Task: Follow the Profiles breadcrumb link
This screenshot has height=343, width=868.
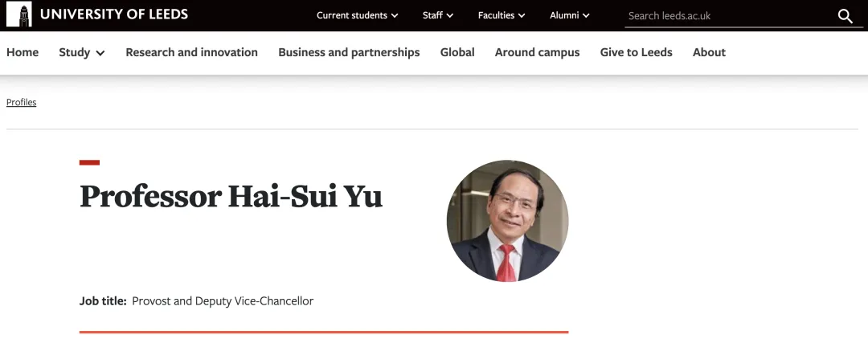Action: (22, 102)
